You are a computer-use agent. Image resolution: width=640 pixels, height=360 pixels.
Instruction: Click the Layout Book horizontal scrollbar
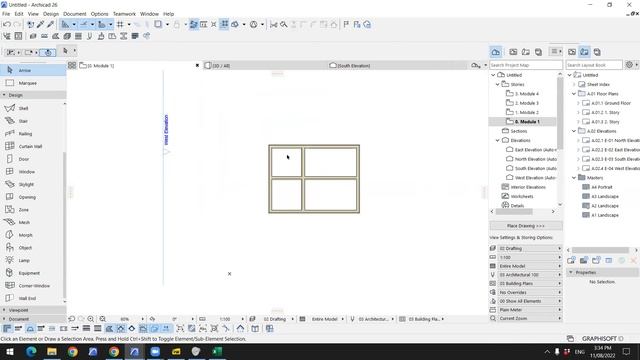(x=600, y=250)
